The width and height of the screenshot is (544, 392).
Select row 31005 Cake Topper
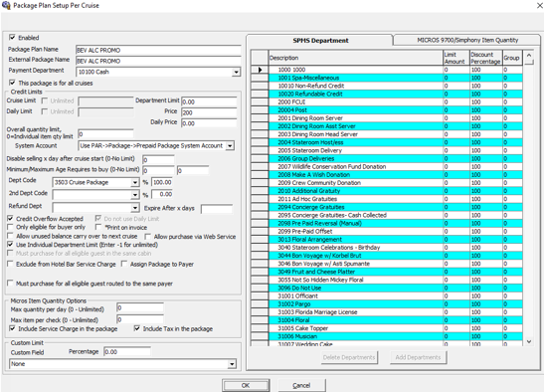click(395, 328)
